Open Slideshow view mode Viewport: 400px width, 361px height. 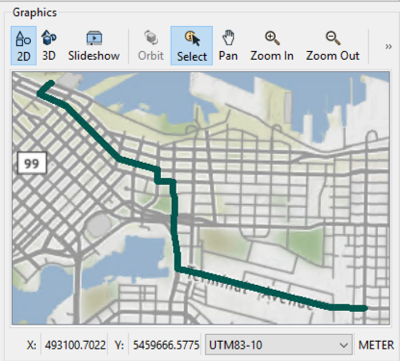(94, 46)
